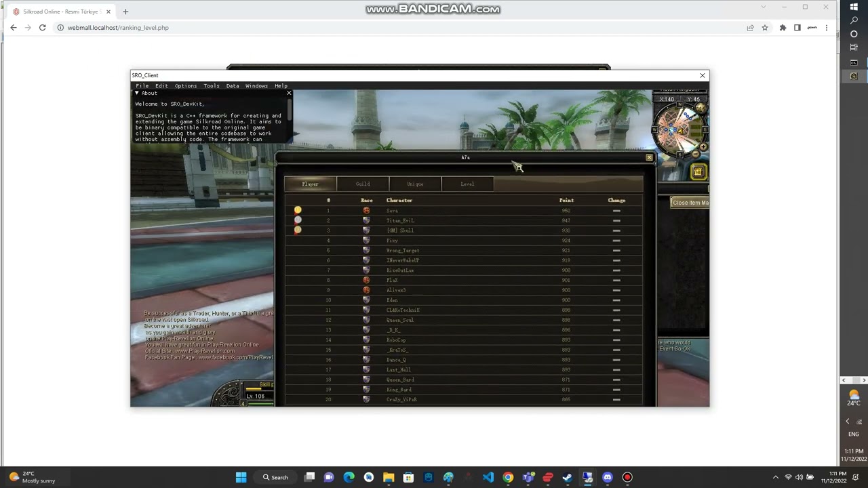Open the ENG language switcher
Viewport: 868px width, 488px height.
[854, 434]
